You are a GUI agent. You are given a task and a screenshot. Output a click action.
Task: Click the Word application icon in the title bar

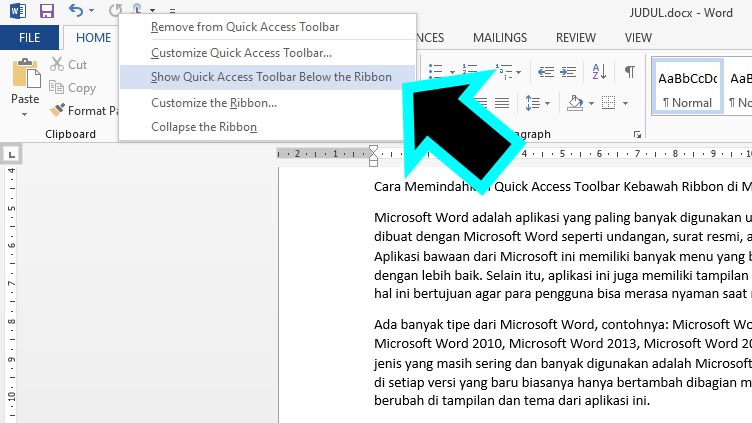click(x=18, y=11)
